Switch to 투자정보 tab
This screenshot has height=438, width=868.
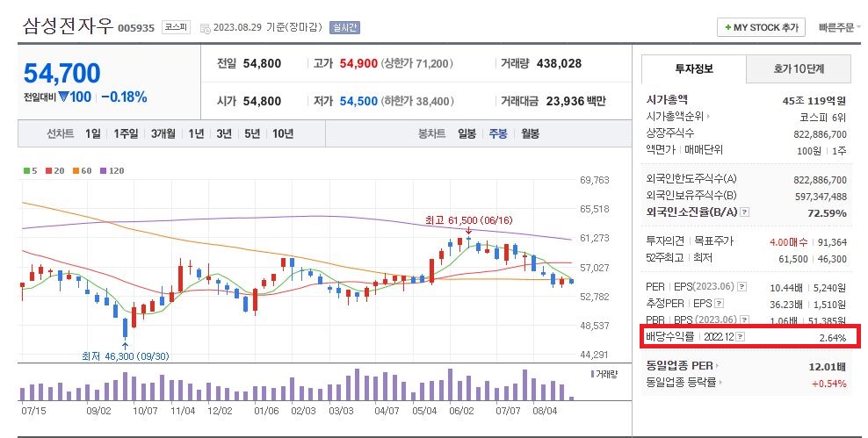[x=694, y=68]
